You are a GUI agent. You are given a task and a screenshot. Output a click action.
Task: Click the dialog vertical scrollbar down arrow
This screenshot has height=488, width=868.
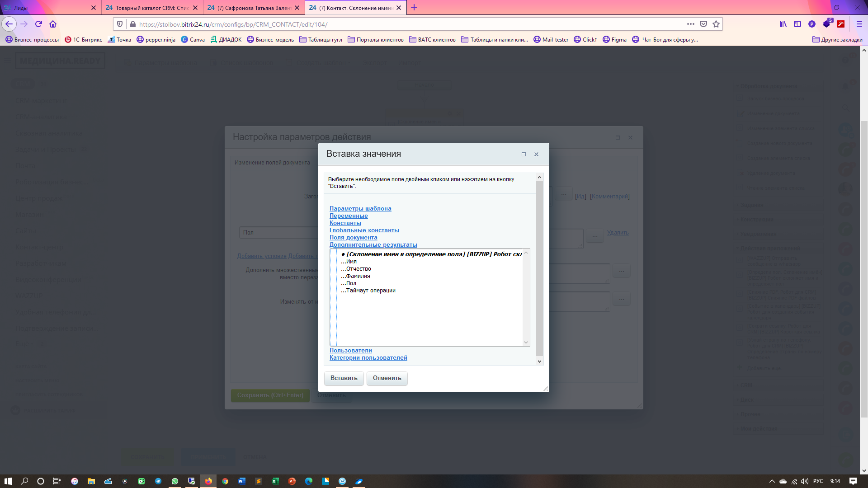pyautogui.click(x=539, y=361)
